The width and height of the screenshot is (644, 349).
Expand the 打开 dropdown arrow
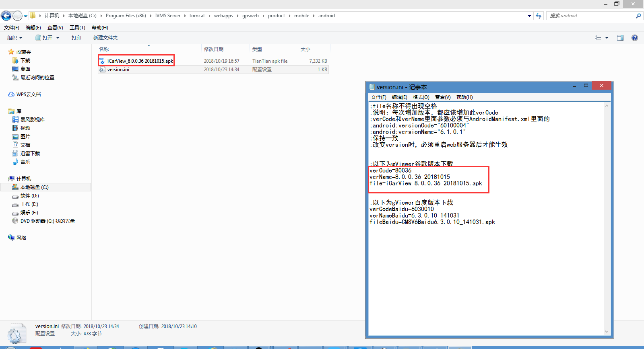(x=58, y=38)
